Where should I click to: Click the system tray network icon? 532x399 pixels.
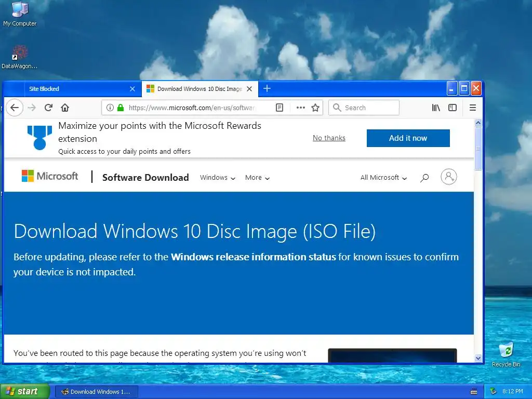(x=494, y=392)
